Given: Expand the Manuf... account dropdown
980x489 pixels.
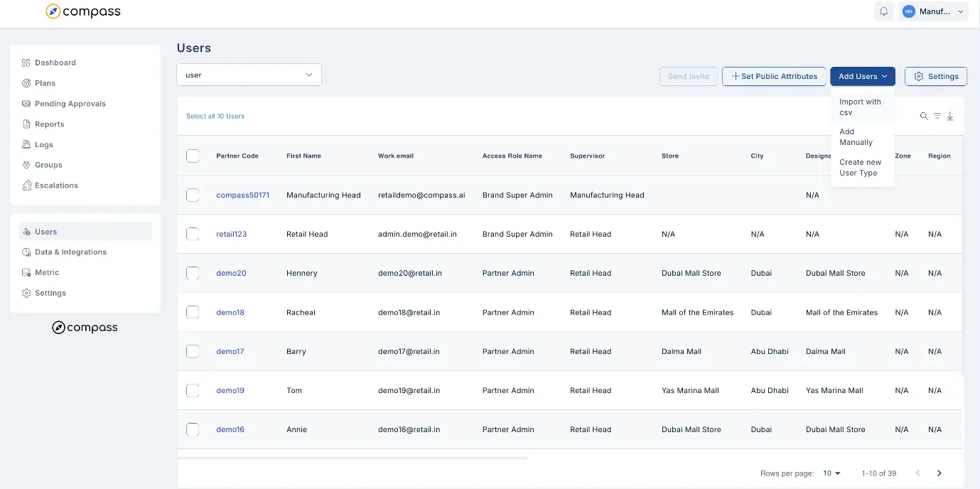Looking at the screenshot, I should pos(933,11).
